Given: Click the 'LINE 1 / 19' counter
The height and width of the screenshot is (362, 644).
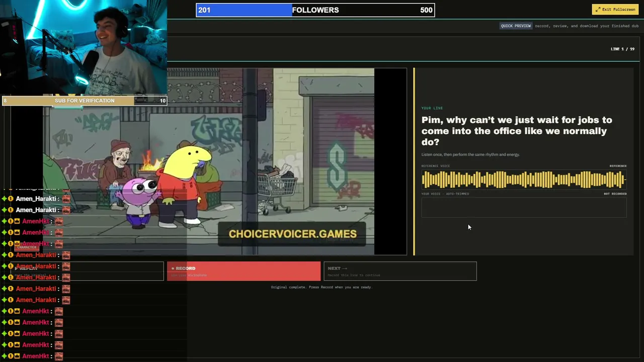Looking at the screenshot, I should coord(622,49).
